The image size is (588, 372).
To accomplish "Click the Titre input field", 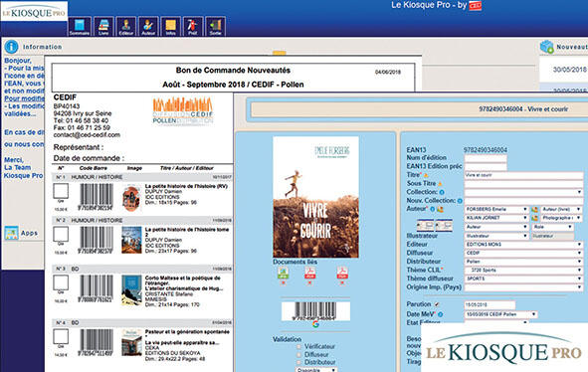I will 523,175.
